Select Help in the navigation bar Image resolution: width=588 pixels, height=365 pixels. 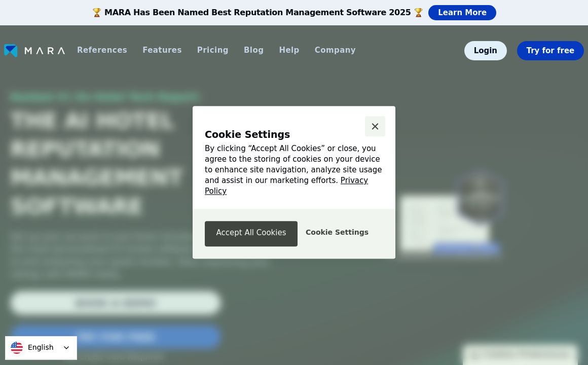(x=289, y=50)
